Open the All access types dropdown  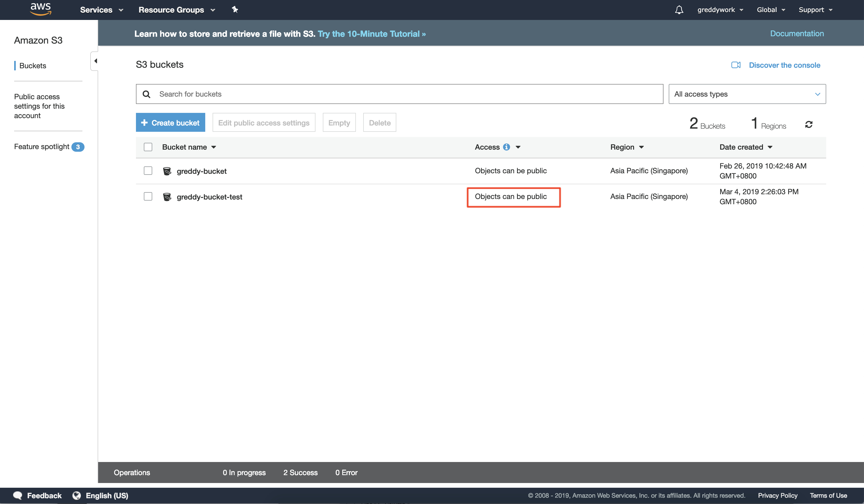(747, 94)
